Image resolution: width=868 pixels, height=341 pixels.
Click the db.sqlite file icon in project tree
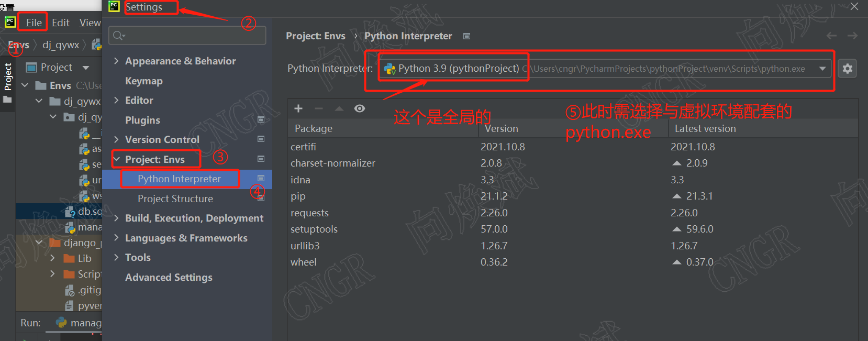[x=70, y=212]
